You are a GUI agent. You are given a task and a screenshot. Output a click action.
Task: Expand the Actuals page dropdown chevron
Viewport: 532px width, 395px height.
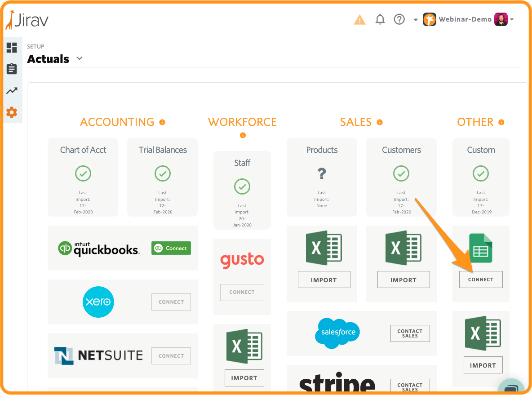(x=80, y=58)
